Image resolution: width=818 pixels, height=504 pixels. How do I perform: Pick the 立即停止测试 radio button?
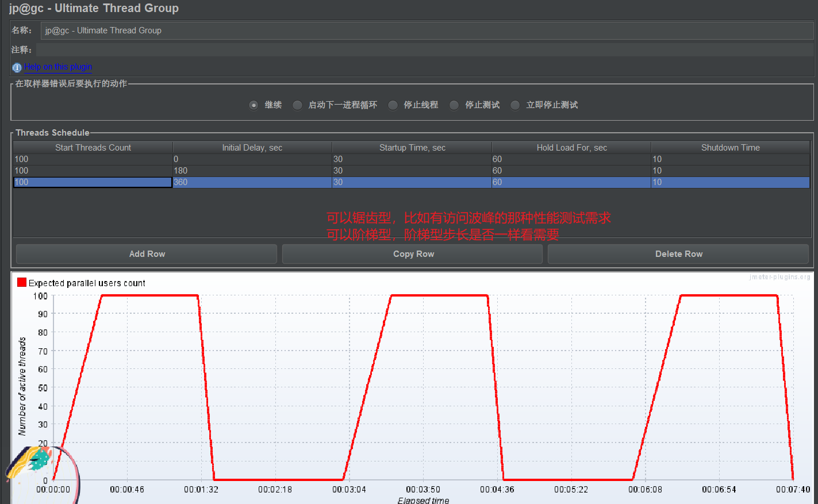pos(515,105)
